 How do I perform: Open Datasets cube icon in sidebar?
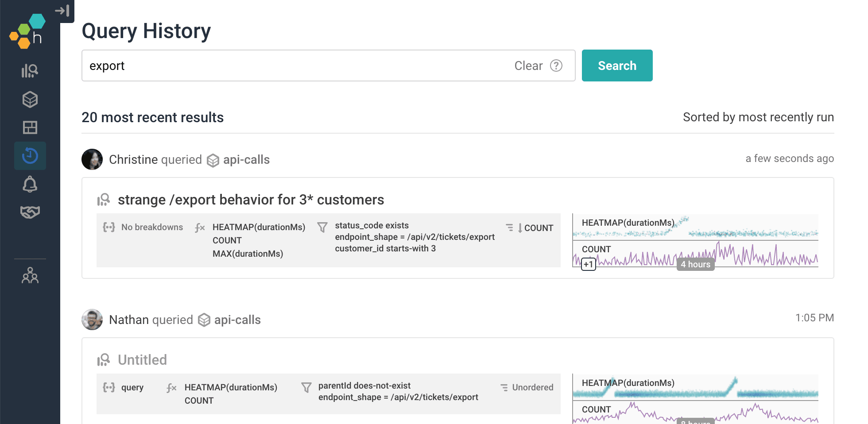(x=30, y=100)
